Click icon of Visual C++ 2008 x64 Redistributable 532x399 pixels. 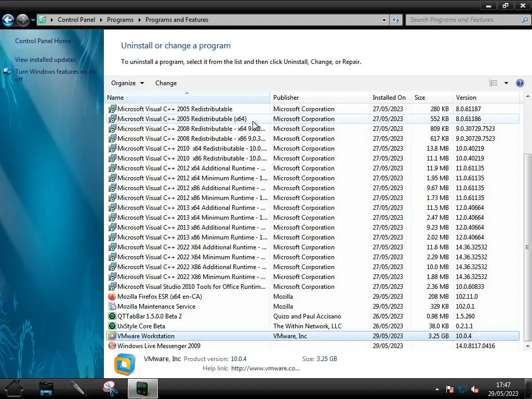tap(112, 129)
